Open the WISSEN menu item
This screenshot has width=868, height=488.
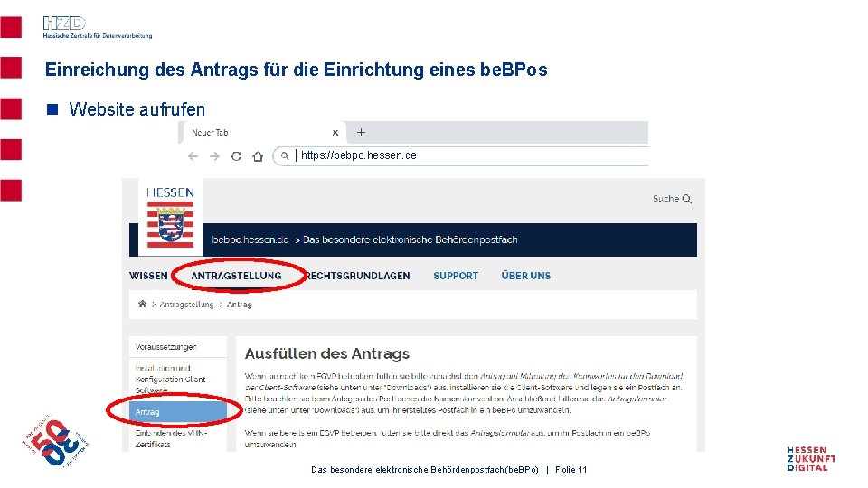[148, 276]
